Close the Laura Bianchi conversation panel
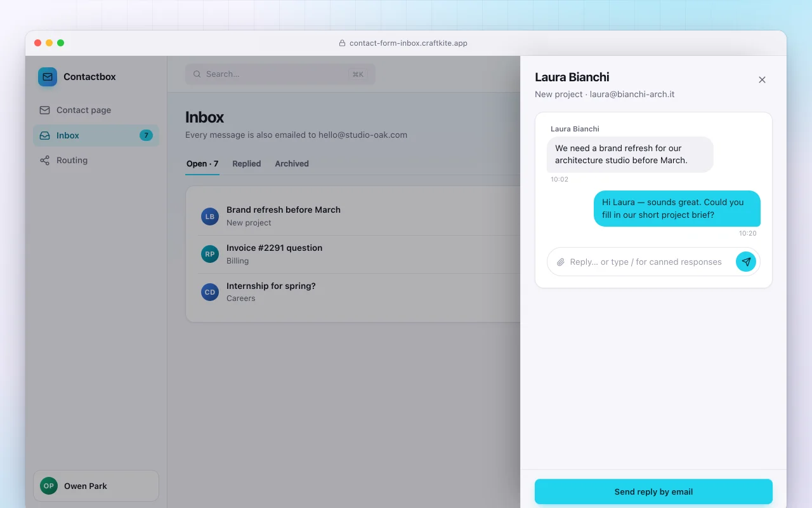 (x=762, y=80)
